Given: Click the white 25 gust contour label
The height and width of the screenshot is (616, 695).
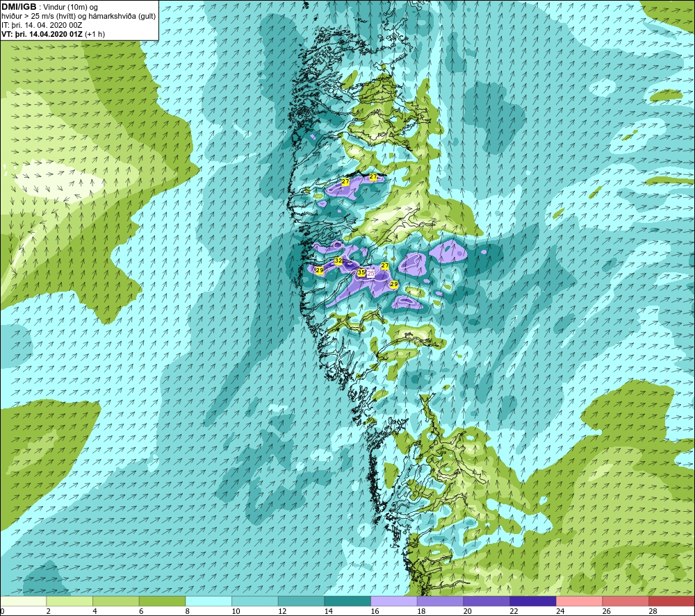Looking at the screenshot, I should (370, 274).
